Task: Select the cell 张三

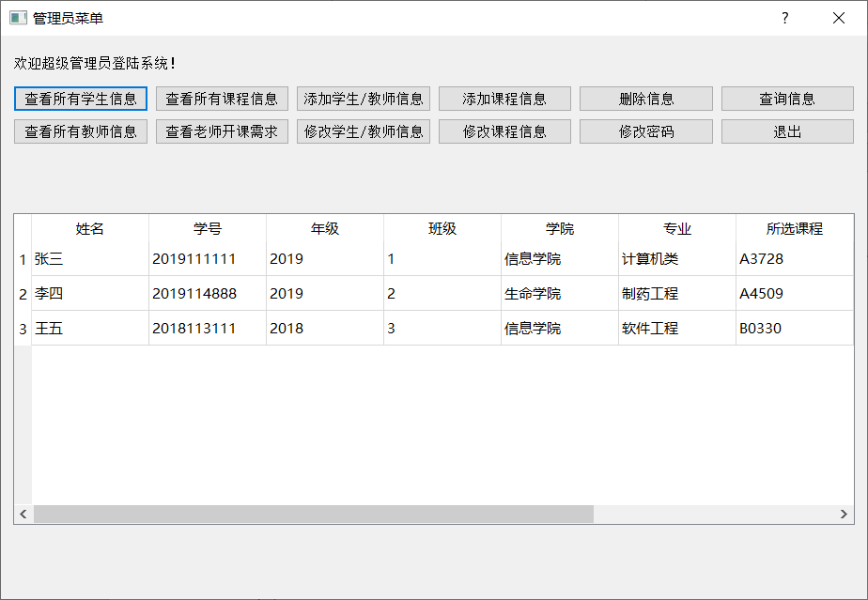Action: 90,258
